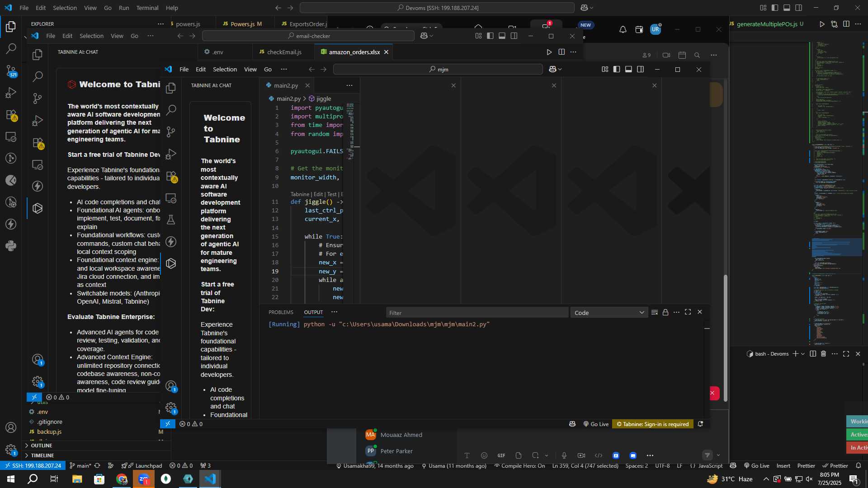The image size is (868, 488).
Task: Open the remote SSH indicator in mjm status bar
Action: coord(168,424)
